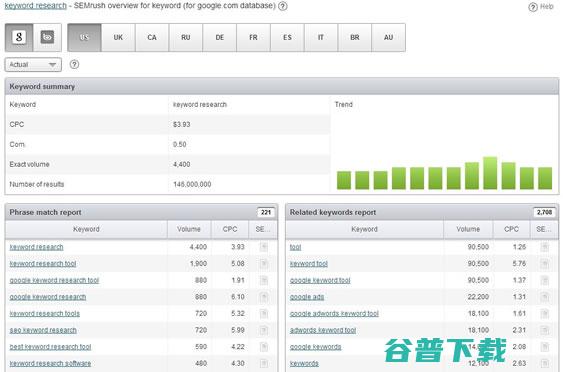Viewport: 563px width, 372px height.
Task: Open SERP icon for google ads row
Action: click(x=544, y=297)
